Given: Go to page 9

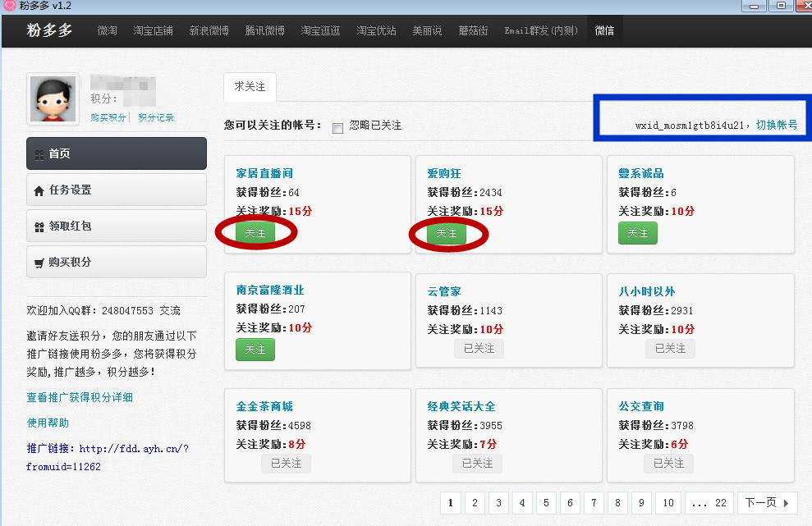Looking at the screenshot, I should coord(641,503).
